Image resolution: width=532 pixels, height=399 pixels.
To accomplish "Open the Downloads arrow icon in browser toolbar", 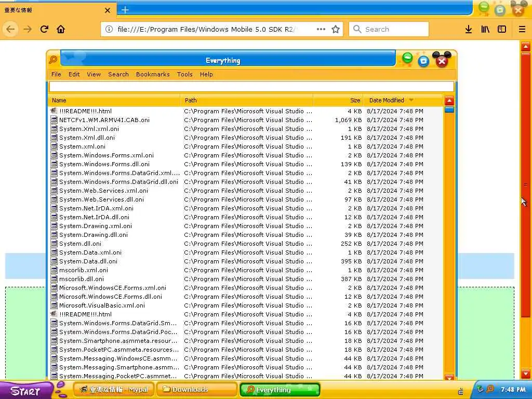I will point(469,30).
